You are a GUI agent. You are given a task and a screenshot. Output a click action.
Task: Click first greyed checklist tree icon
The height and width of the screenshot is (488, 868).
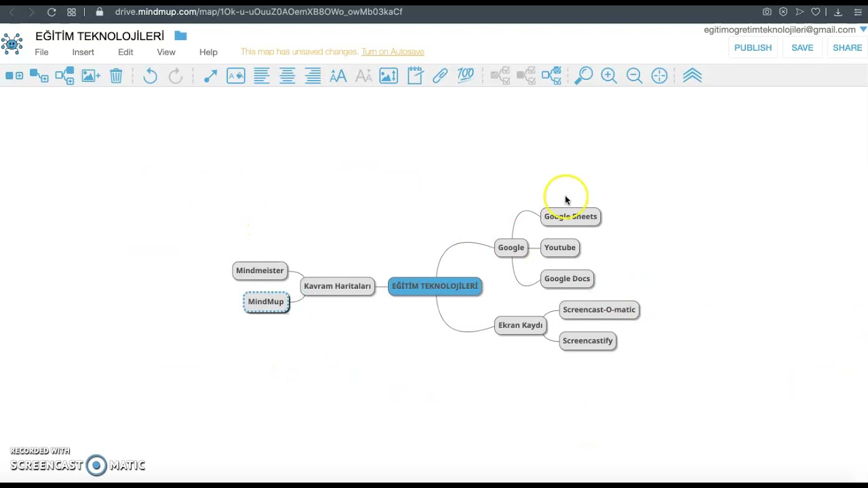click(500, 76)
